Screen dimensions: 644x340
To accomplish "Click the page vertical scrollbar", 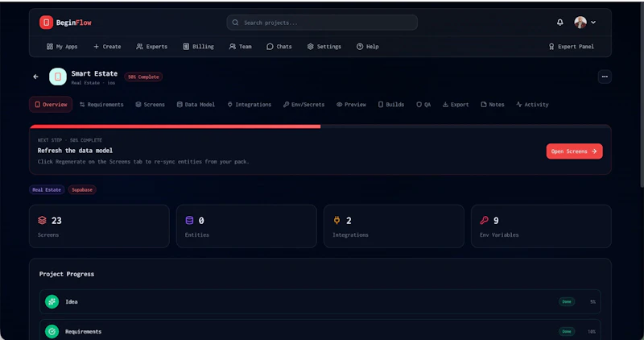I will point(641,94).
